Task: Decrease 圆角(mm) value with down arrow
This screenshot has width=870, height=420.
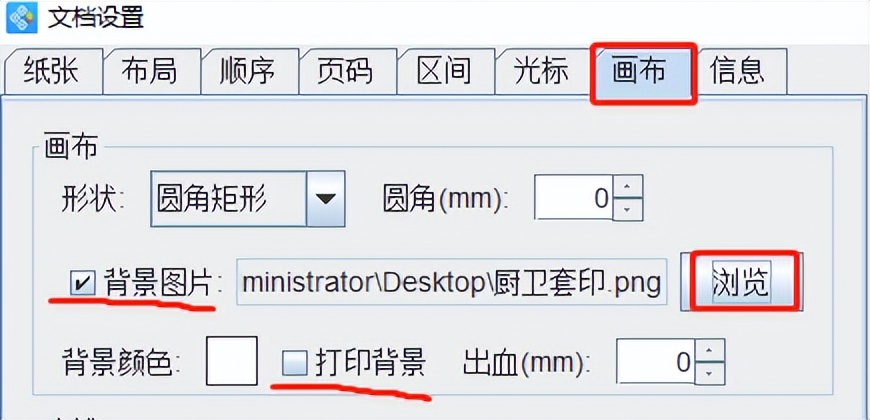Action: click(628, 209)
